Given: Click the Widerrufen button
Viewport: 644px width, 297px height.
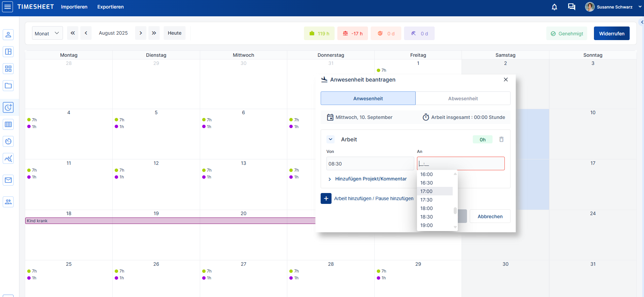Looking at the screenshot, I should 611,34.
